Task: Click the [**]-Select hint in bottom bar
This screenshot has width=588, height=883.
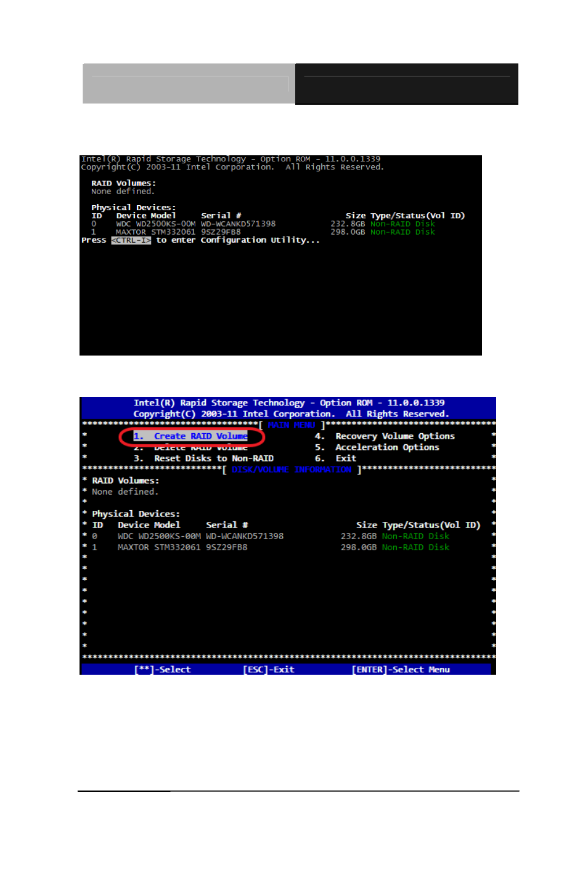Action: pos(163,669)
